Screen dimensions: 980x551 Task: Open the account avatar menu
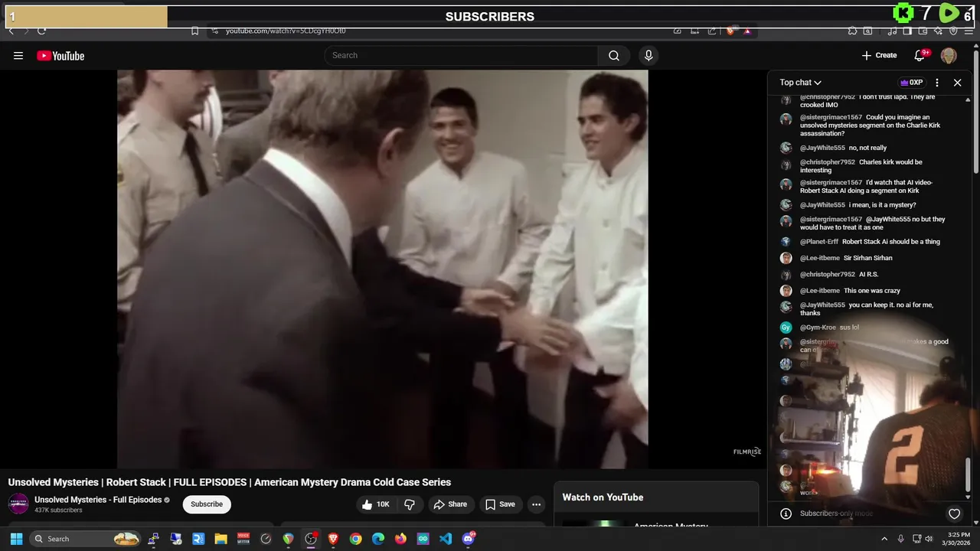point(949,55)
